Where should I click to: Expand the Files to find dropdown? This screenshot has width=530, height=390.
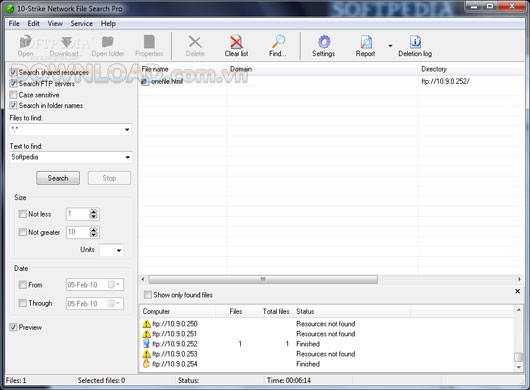pos(127,129)
